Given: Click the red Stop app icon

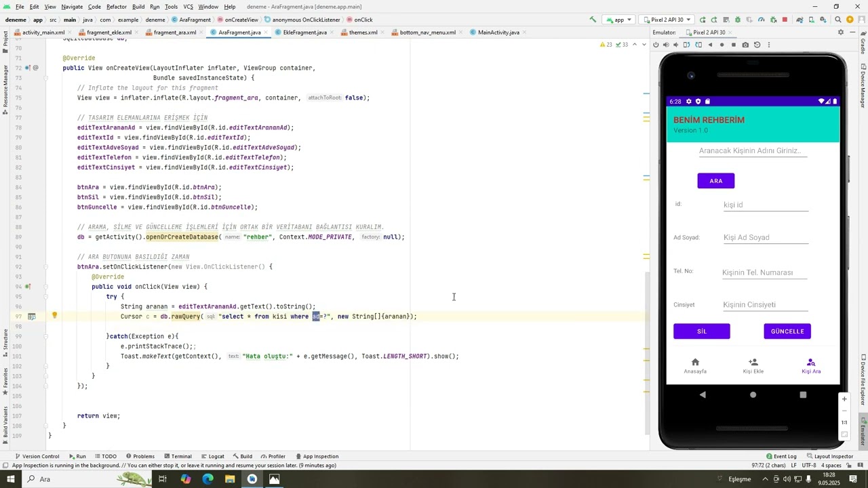Looking at the screenshot, I should click(785, 20).
